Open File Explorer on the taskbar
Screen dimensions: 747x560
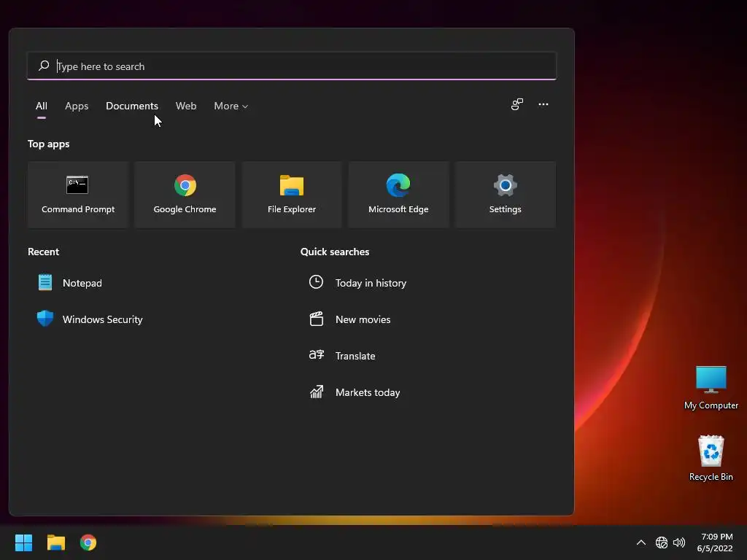pyautogui.click(x=55, y=542)
